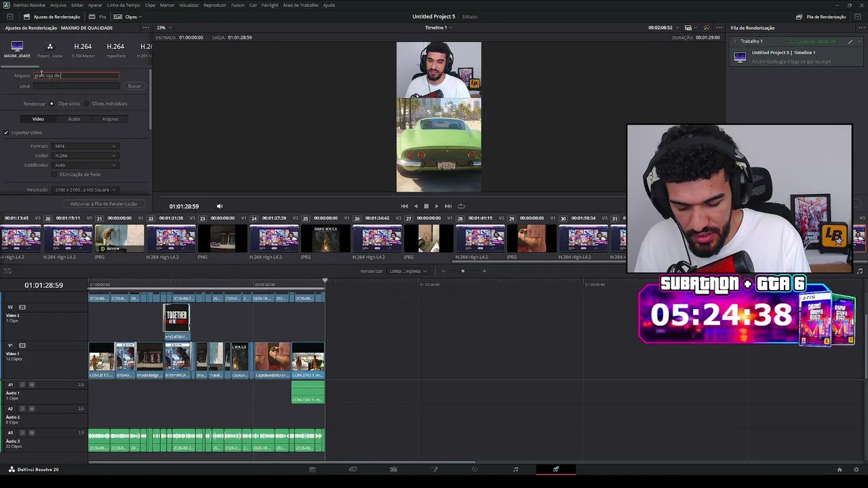
Task: Switch to the Cut page icon
Action: tap(353, 469)
